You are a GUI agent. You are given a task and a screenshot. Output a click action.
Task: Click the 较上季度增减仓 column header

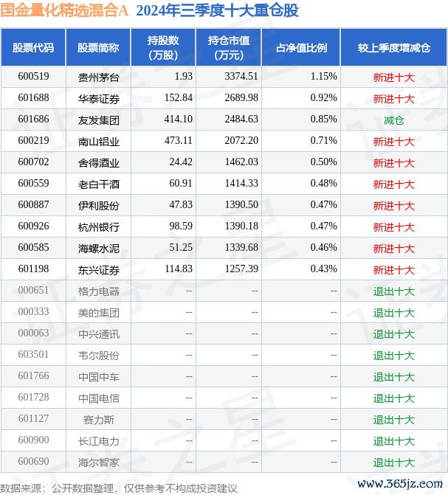click(393, 47)
